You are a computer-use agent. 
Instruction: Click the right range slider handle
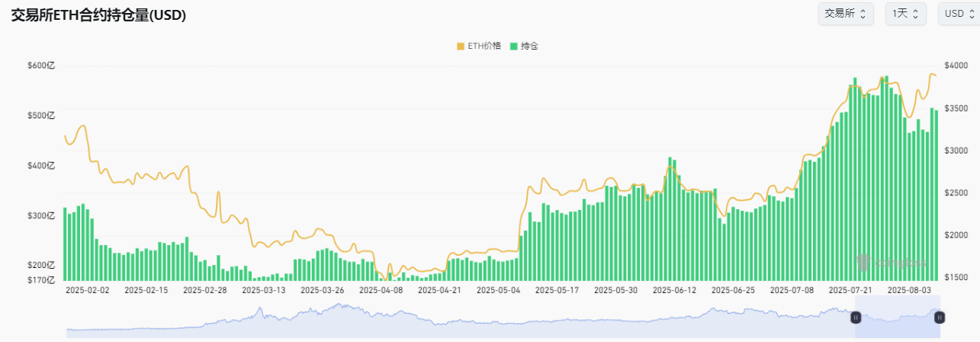coord(940,317)
